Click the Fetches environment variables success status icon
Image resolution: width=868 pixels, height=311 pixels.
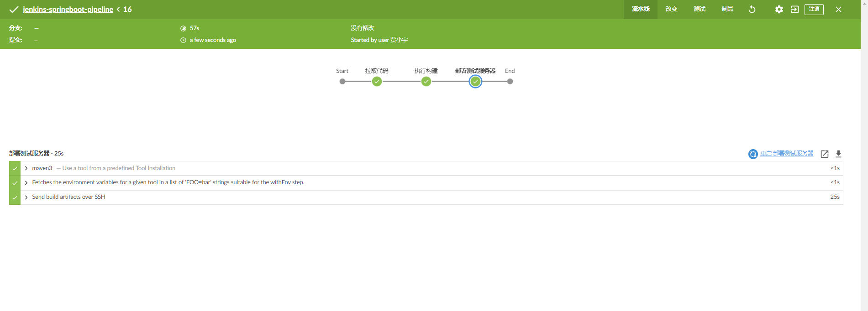pyautogui.click(x=15, y=183)
